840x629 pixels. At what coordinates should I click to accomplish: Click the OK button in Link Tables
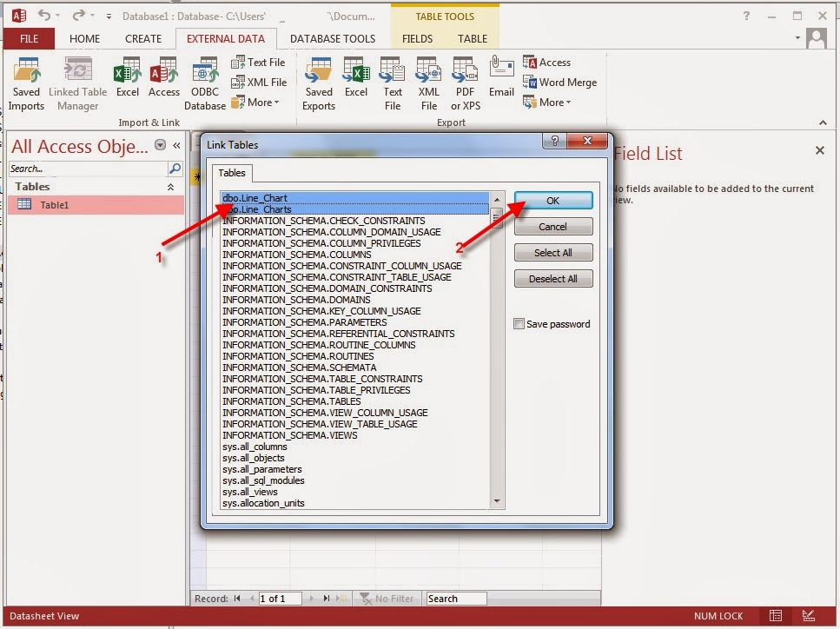[553, 200]
